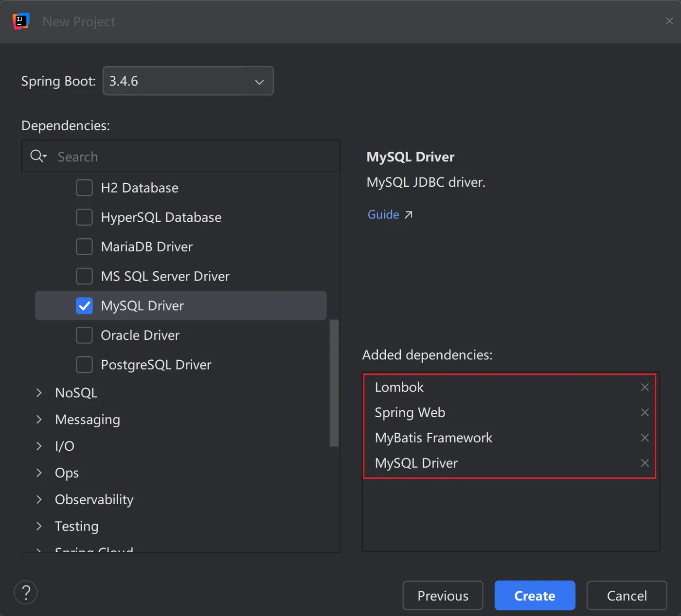
Task: Remove MyBatis Framework from added dependencies
Action: pos(645,438)
